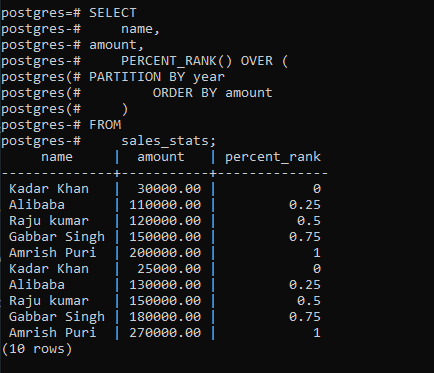Click the SELECT keyword in the query
The image size is (434, 373).
tap(112, 13)
